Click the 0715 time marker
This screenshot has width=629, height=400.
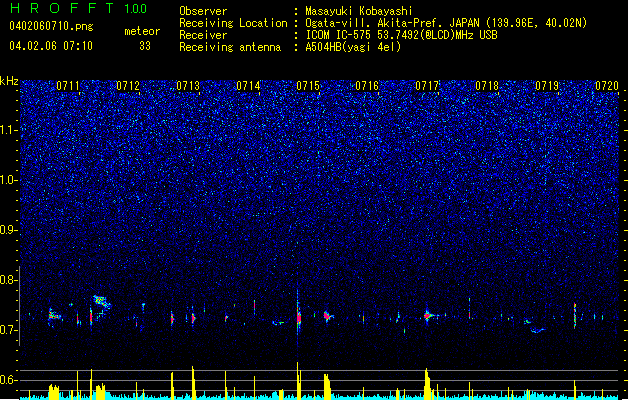(x=308, y=86)
